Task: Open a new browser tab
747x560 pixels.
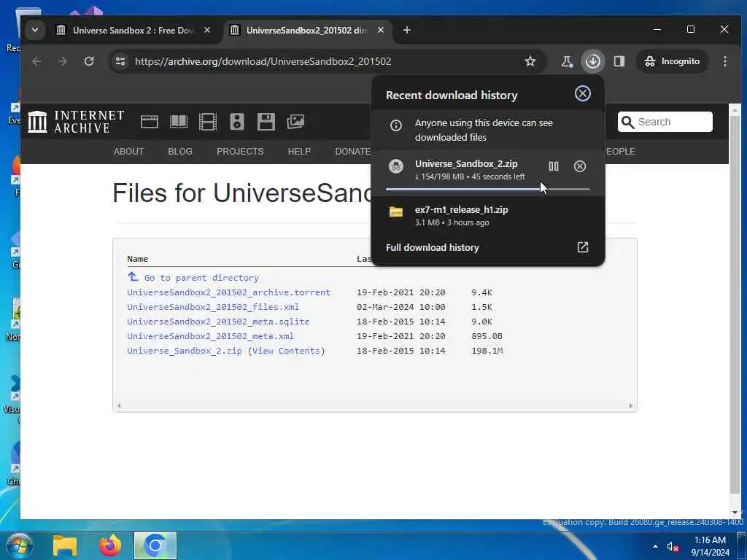Action: click(407, 30)
